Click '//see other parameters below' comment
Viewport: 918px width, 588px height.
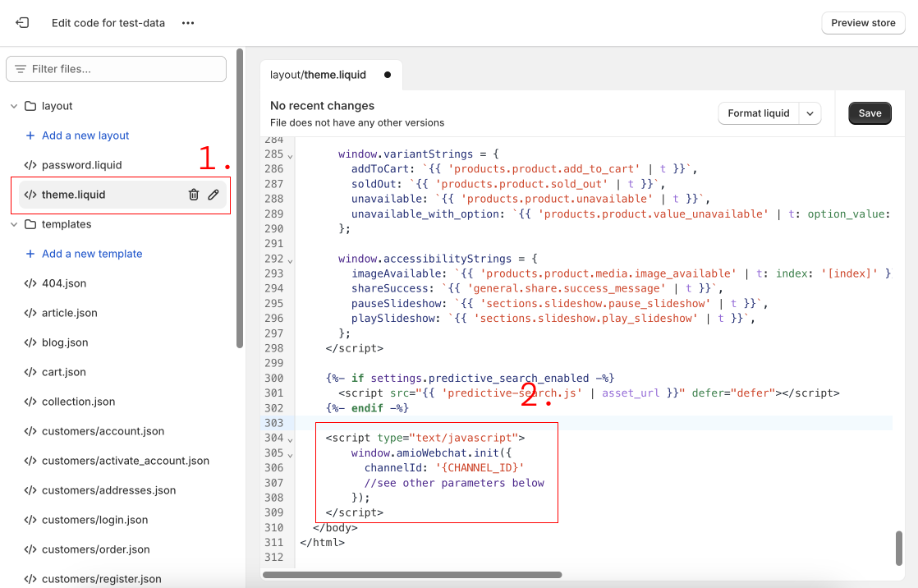454,483
